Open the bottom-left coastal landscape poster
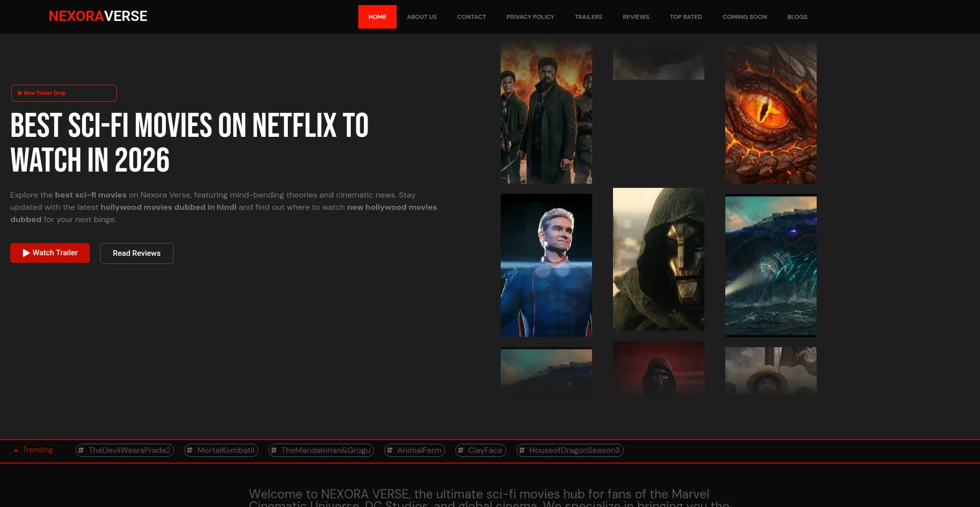 click(546, 371)
